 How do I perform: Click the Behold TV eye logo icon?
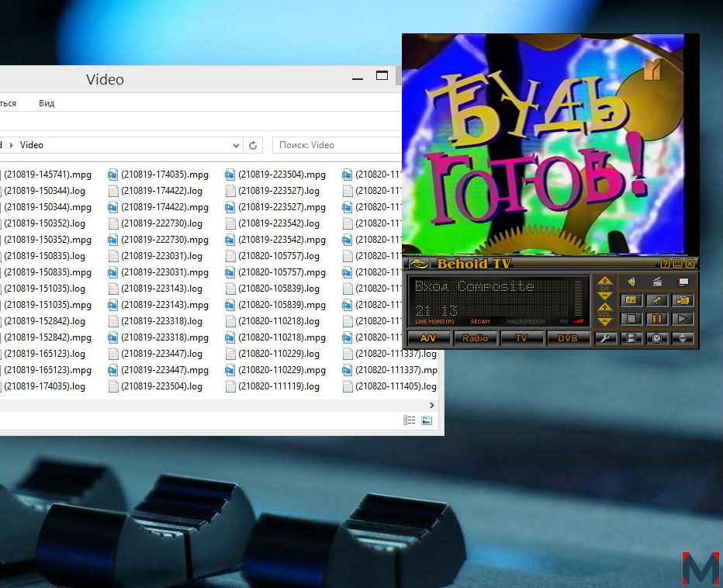419,264
